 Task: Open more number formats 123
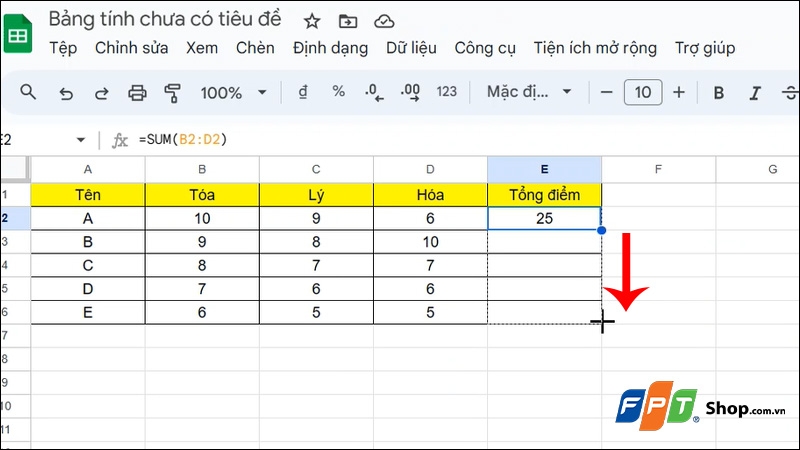[x=446, y=92]
